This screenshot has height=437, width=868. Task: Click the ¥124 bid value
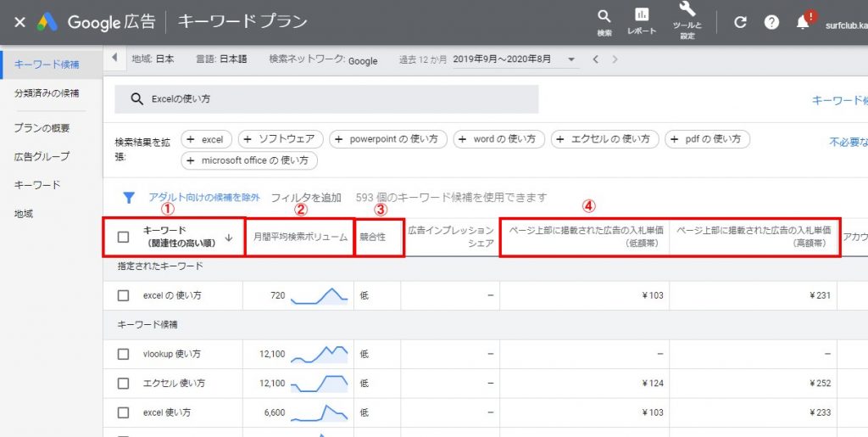(653, 384)
